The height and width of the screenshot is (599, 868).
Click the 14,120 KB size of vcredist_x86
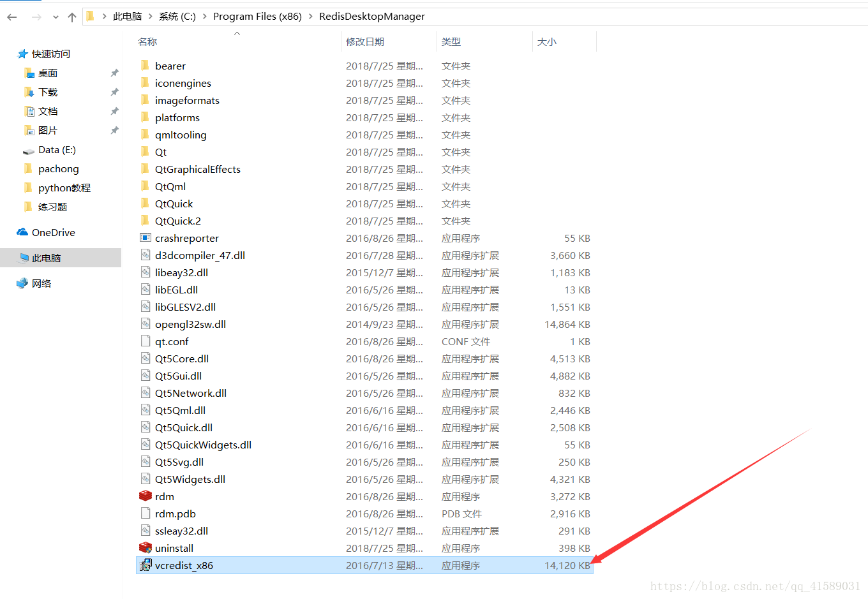click(567, 565)
